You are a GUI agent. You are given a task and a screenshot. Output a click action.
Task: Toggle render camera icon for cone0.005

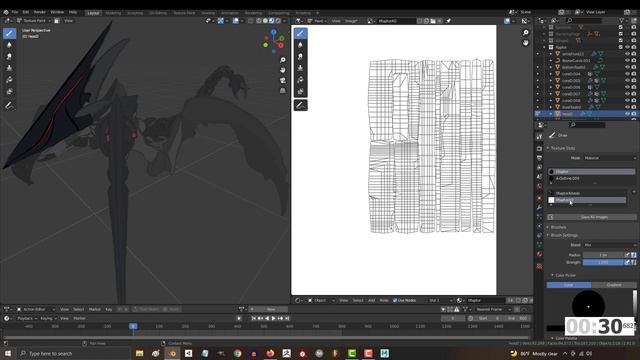[634, 80]
